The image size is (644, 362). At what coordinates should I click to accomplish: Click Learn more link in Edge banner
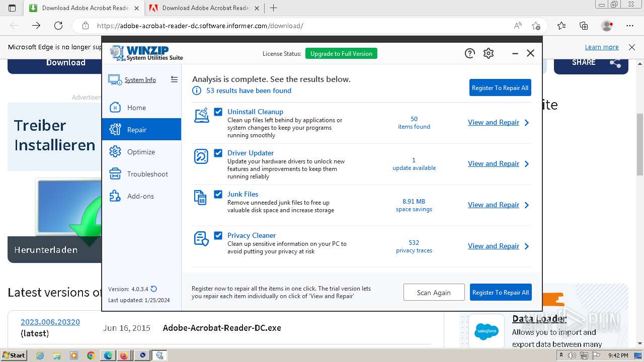click(602, 47)
